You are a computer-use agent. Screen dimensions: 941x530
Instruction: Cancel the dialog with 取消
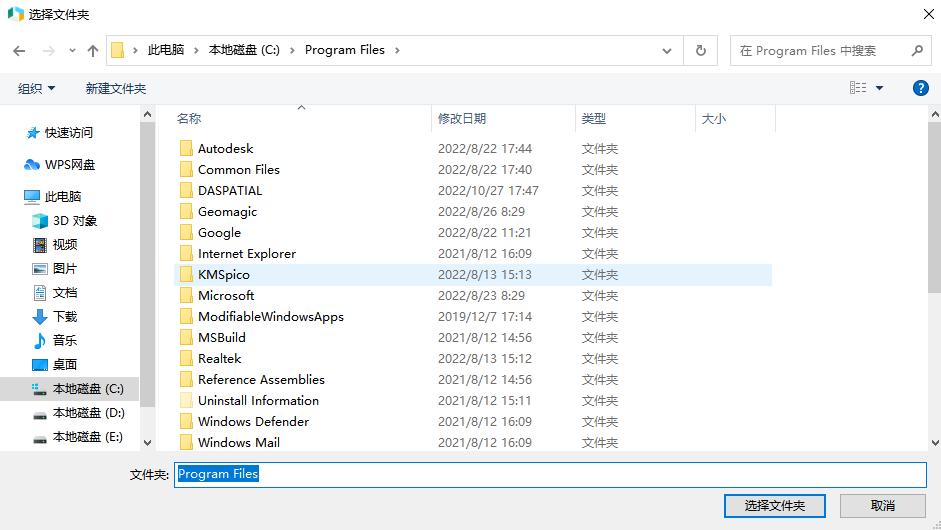[882, 505]
